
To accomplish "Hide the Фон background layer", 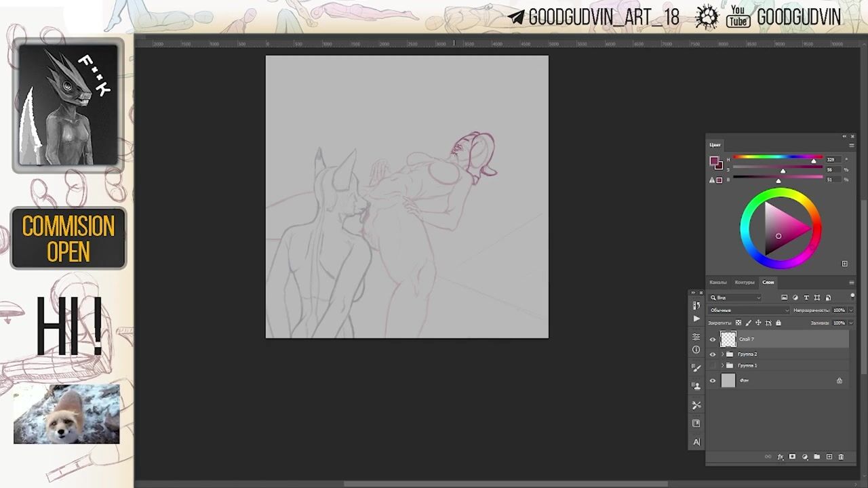I will 712,381.
